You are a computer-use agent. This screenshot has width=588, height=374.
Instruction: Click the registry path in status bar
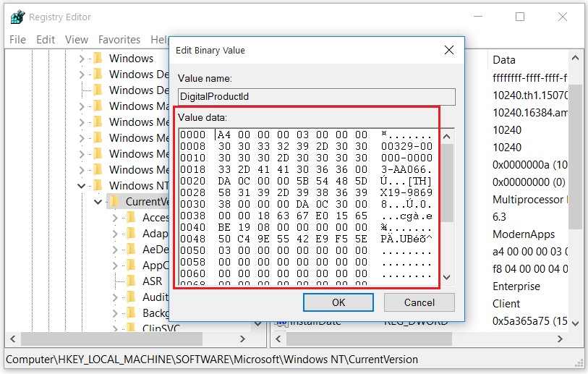click(212, 360)
